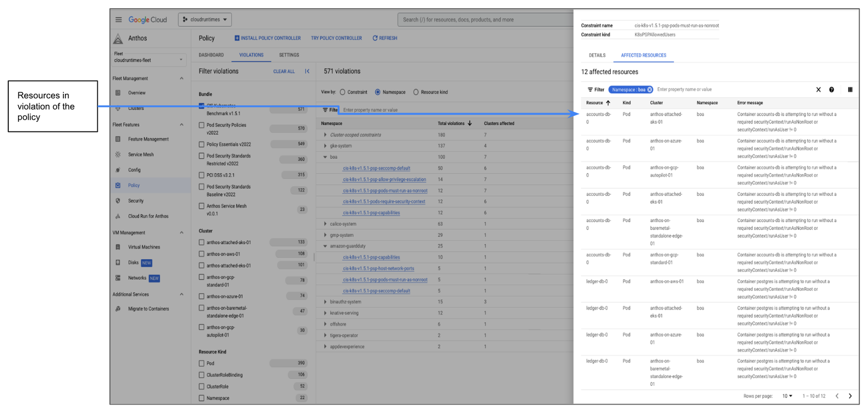Screen dimensions: 868x411
Task: Click the Install Policy Controller plus icon
Action: pyautogui.click(x=237, y=38)
